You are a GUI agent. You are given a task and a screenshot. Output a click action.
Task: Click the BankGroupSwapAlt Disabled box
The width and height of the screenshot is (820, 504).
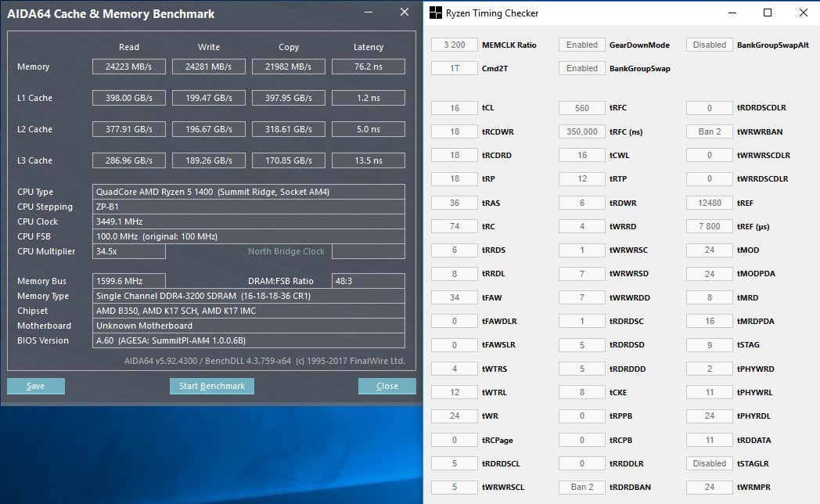click(x=710, y=45)
